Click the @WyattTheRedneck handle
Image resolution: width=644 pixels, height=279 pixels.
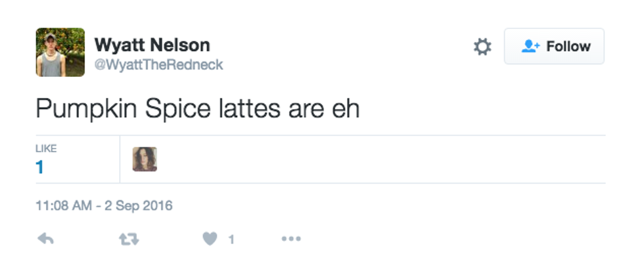pos(159,64)
